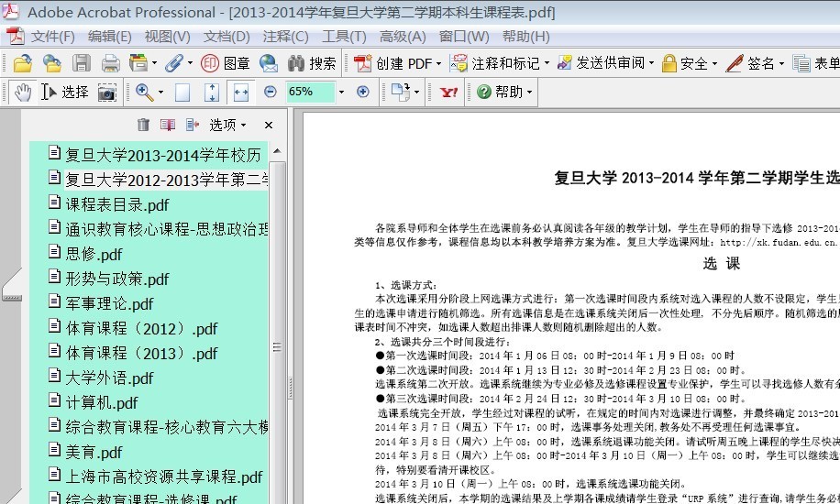Toggle Actual Size page view
Viewport: 840px width, 504px height.
point(182,92)
